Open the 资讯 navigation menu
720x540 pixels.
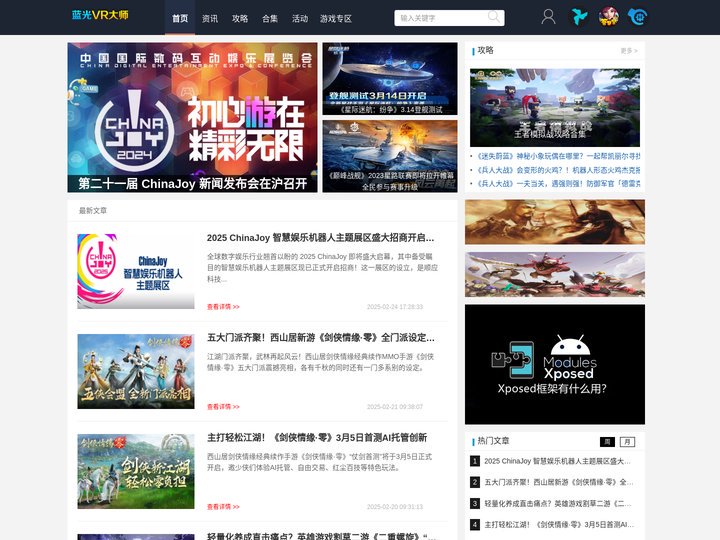click(210, 18)
